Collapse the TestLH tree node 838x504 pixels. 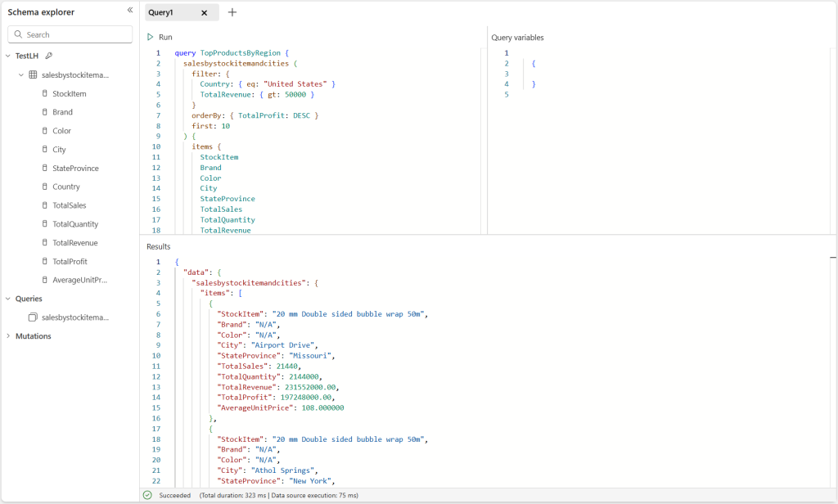point(10,56)
